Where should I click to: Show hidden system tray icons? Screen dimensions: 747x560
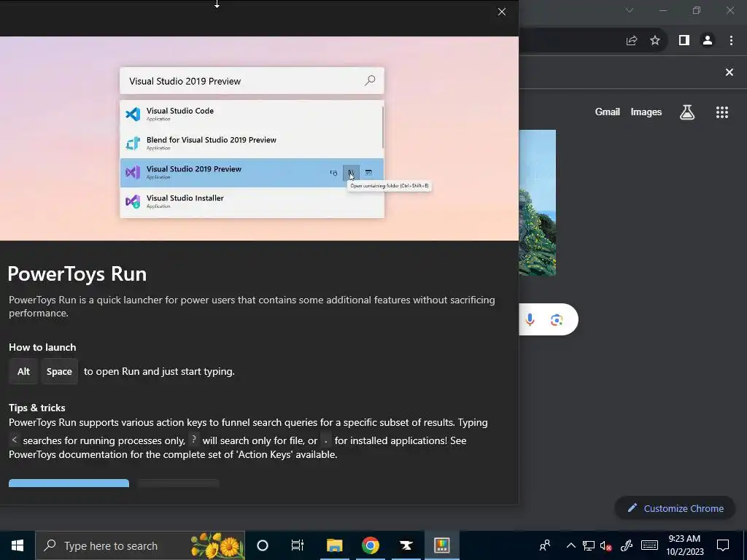coord(570,545)
